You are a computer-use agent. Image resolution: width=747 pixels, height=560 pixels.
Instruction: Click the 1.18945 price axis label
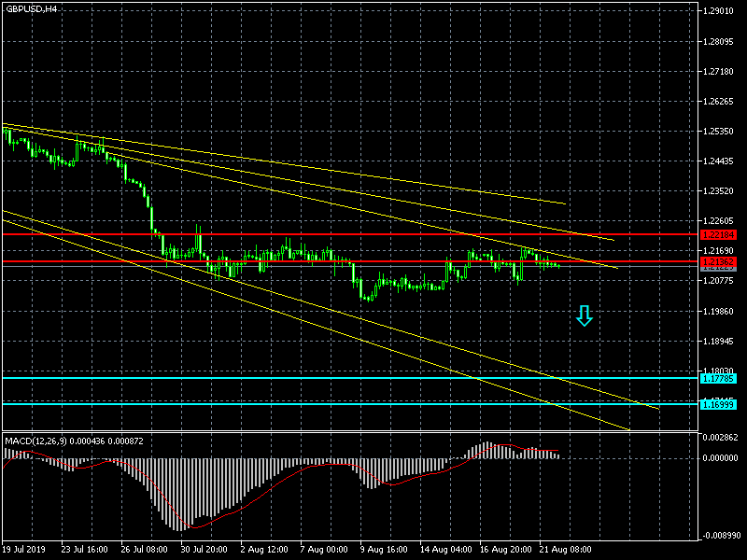pos(718,342)
